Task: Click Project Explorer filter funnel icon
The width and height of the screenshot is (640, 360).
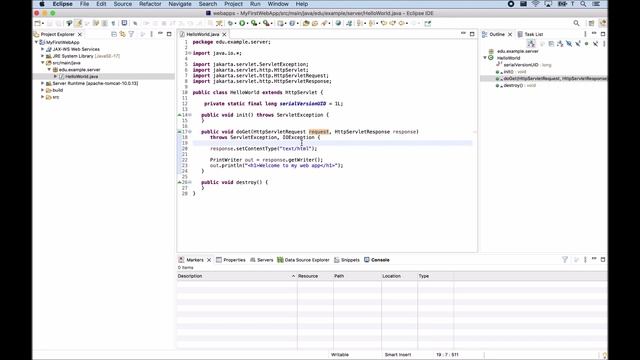Action: tap(131, 34)
